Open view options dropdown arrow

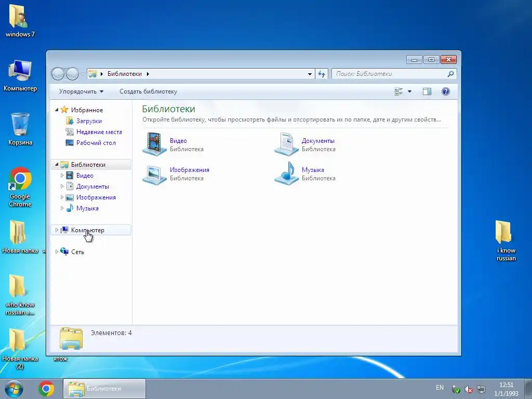point(409,91)
